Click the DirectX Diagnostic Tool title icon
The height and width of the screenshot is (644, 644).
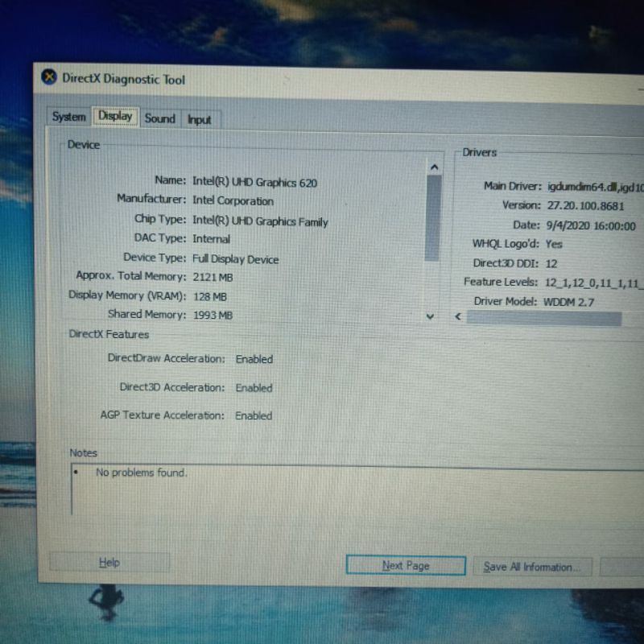[x=49, y=76]
